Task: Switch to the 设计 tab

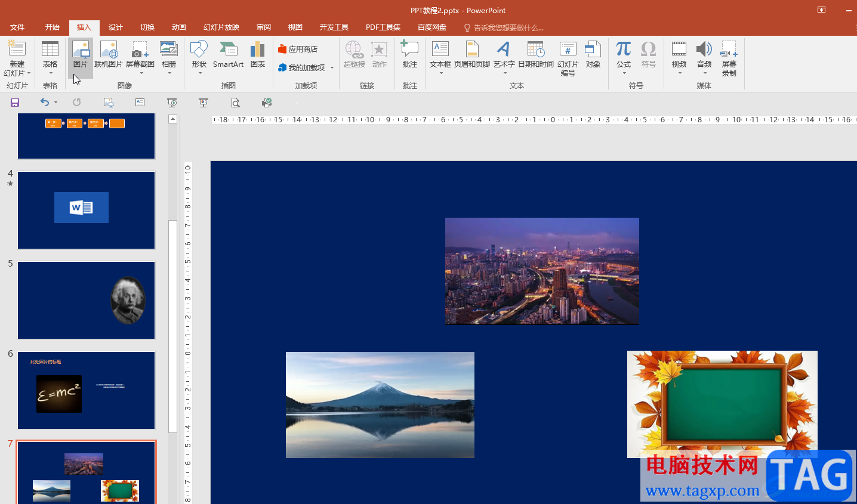Action: [116, 27]
